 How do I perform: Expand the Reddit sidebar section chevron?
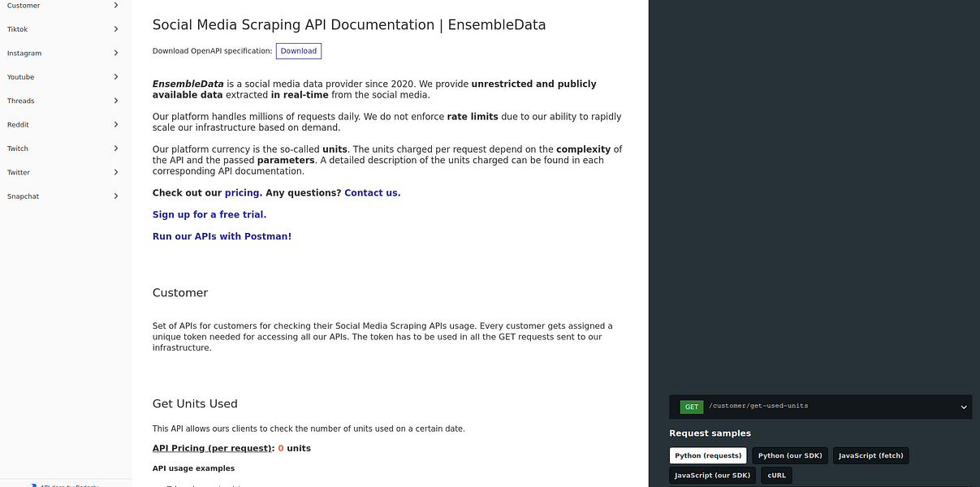tap(116, 124)
